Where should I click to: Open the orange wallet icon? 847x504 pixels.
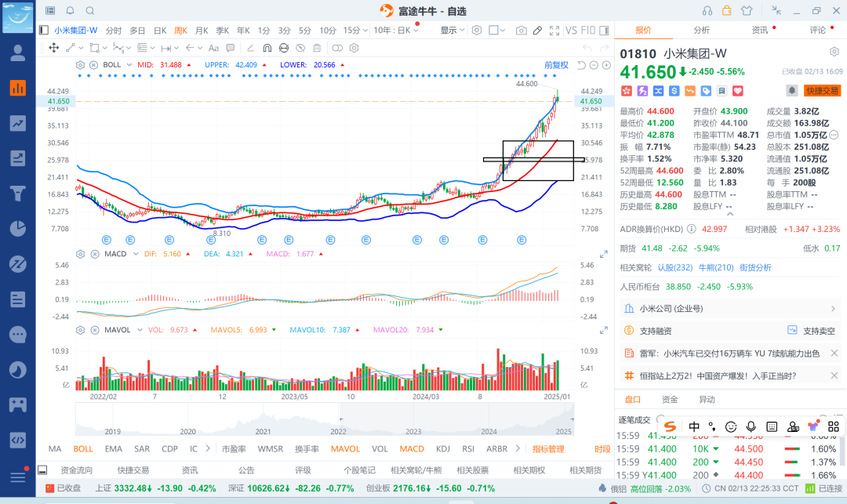click(x=727, y=10)
